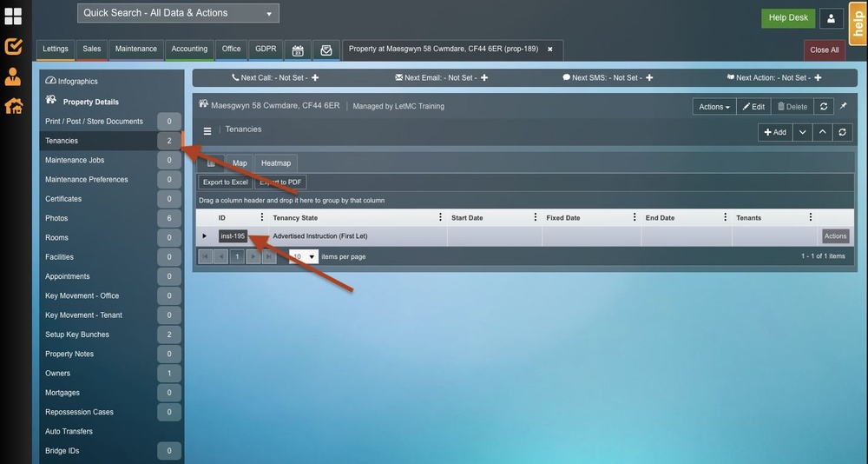Switch to the Sales tab

tap(92, 50)
